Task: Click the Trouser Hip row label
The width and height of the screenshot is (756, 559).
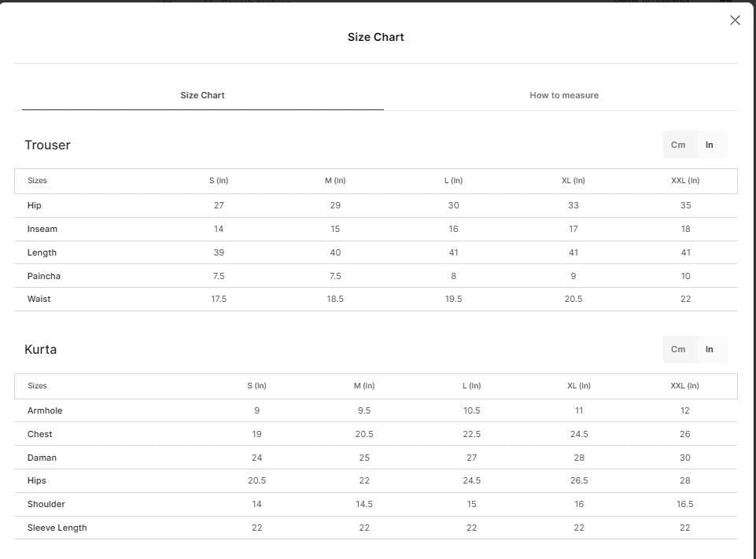Action: click(x=35, y=205)
